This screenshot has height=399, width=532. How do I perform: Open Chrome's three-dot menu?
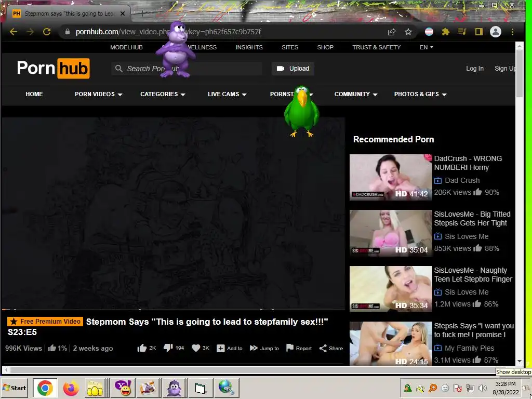(512, 32)
